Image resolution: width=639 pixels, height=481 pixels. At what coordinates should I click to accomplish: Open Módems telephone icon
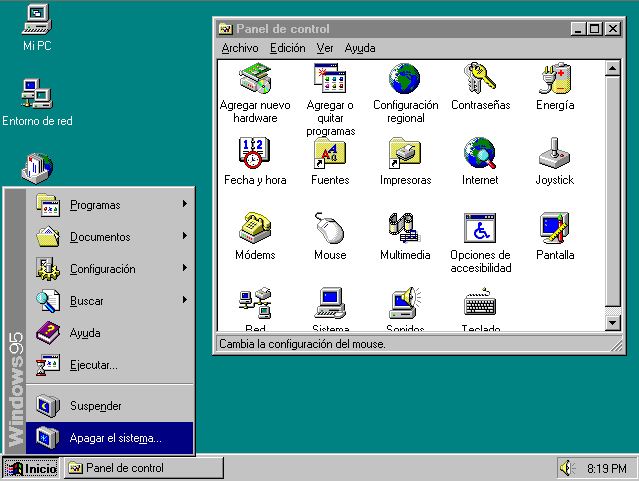point(255,228)
